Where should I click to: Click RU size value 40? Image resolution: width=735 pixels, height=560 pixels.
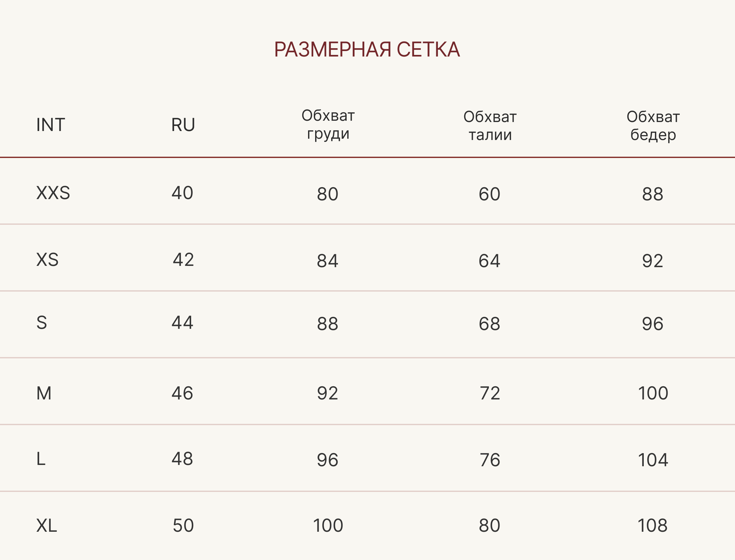click(x=182, y=193)
